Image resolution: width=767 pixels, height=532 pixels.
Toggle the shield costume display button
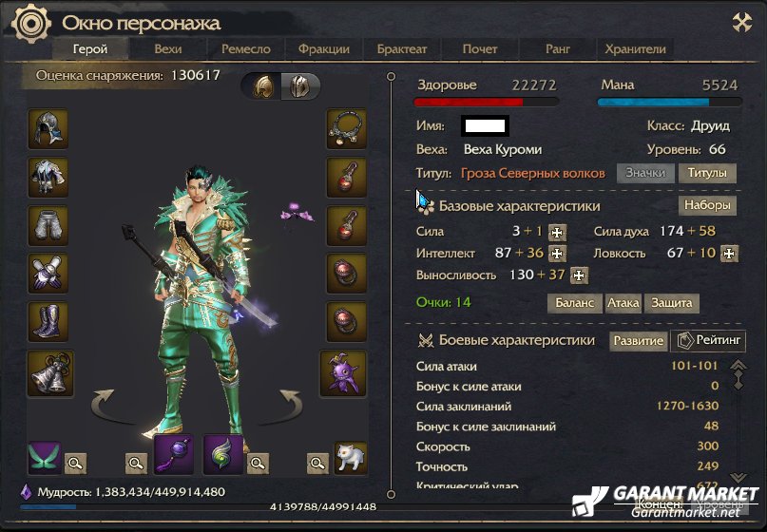point(300,87)
